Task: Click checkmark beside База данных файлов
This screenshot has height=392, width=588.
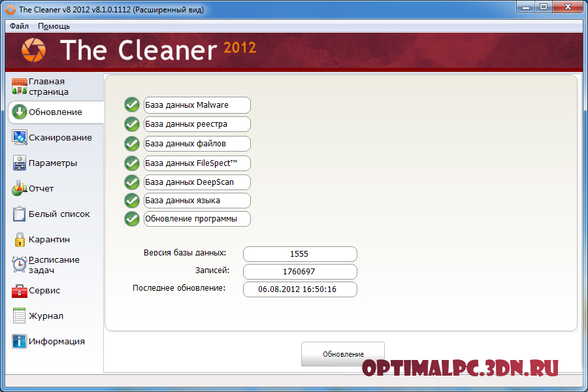Action: tap(131, 143)
